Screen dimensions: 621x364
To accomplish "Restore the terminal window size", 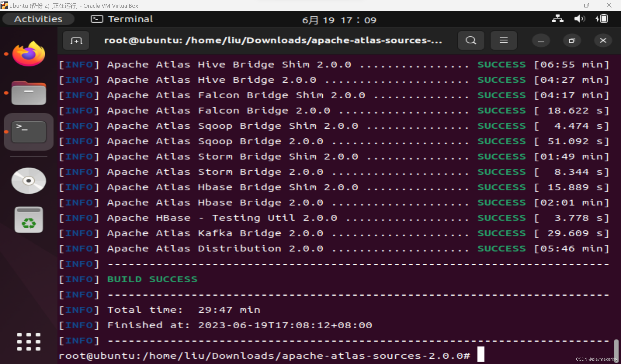I will pos(572,41).
